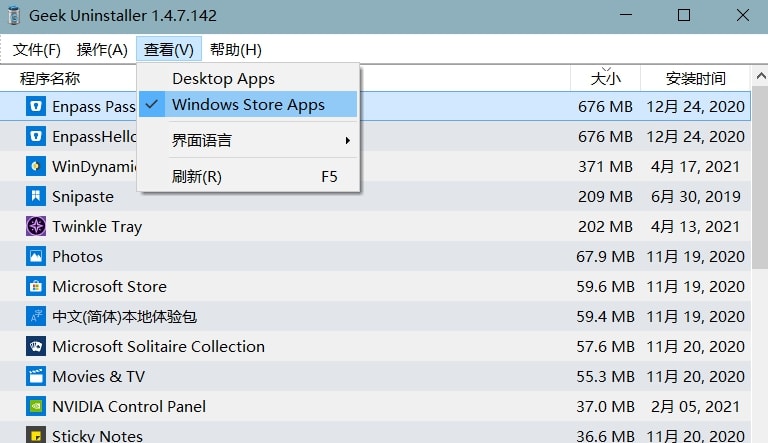The image size is (768, 443).
Task: Click the 6月 30, 2019 install date
Action: pos(695,197)
